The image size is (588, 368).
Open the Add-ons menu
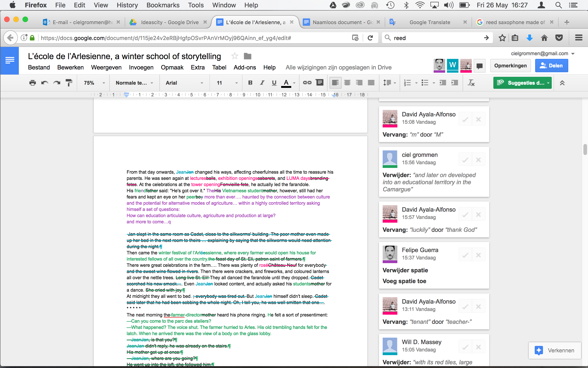click(x=245, y=67)
